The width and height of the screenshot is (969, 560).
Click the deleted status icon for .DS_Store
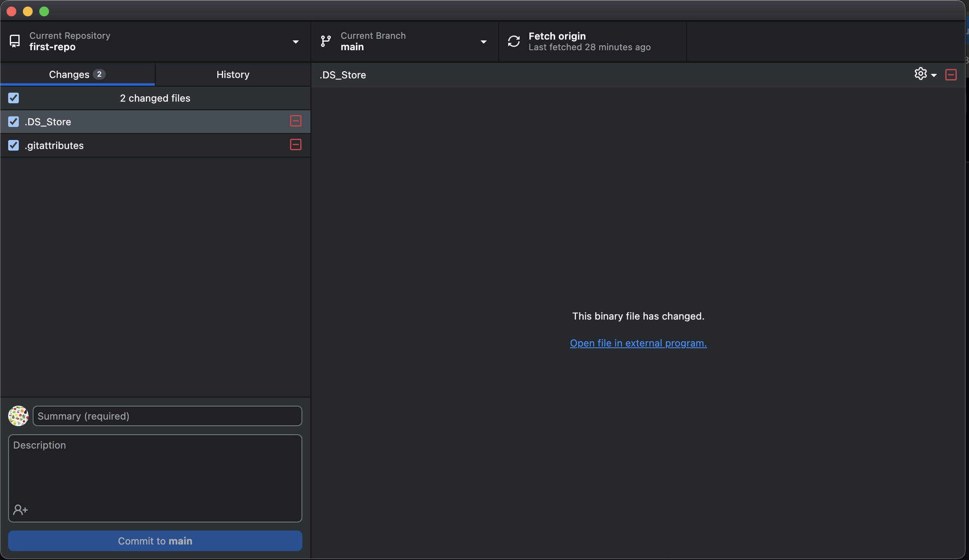coord(295,121)
